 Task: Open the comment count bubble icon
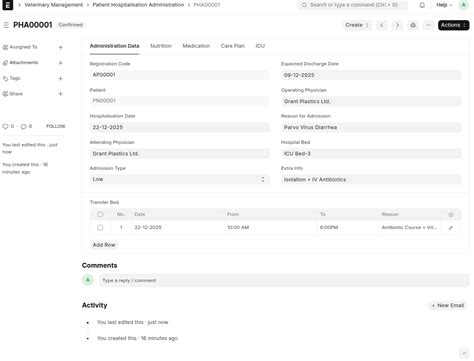pyautogui.click(x=23, y=126)
